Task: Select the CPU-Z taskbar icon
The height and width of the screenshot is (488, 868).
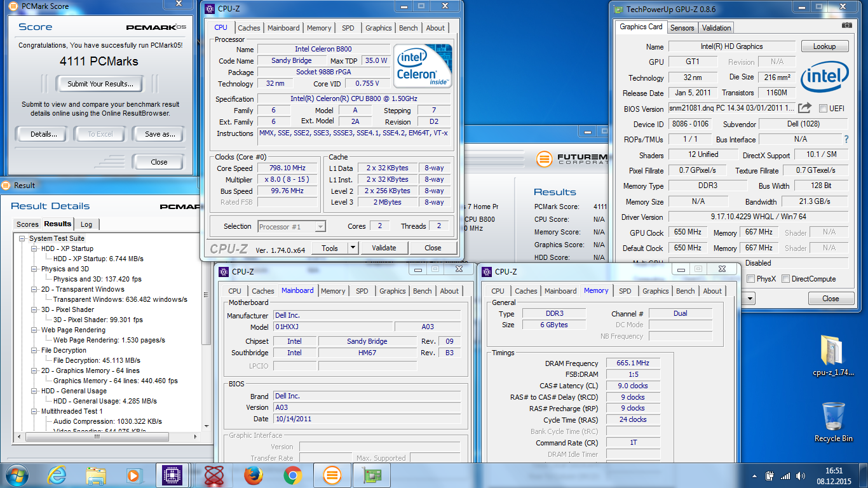Action: point(172,475)
